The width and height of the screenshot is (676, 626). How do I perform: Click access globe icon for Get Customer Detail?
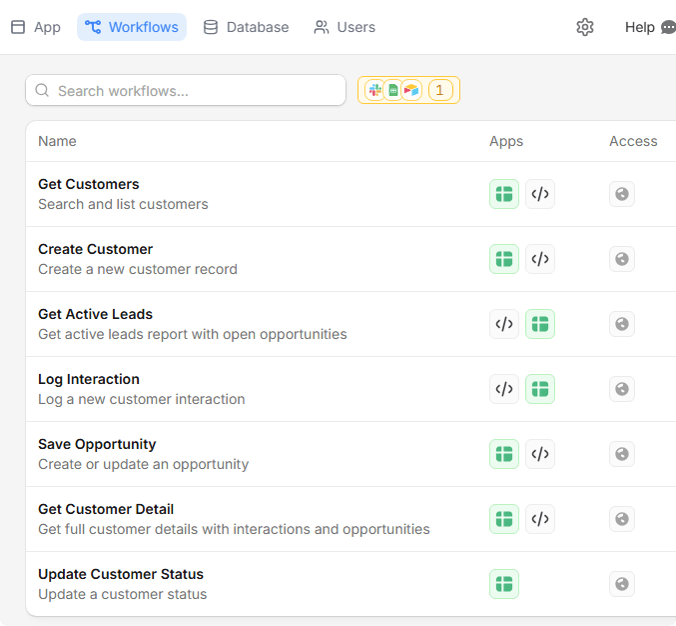pyautogui.click(x=622, y=519)
